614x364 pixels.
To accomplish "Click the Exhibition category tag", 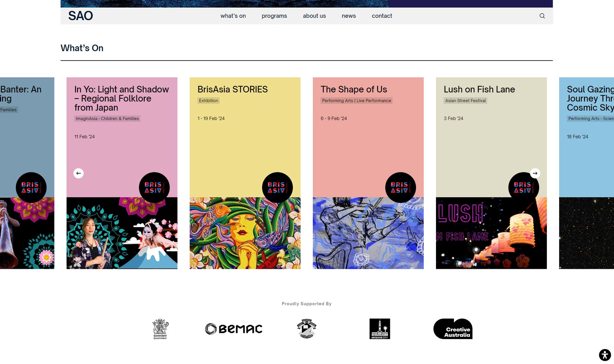I will point(208,100).
